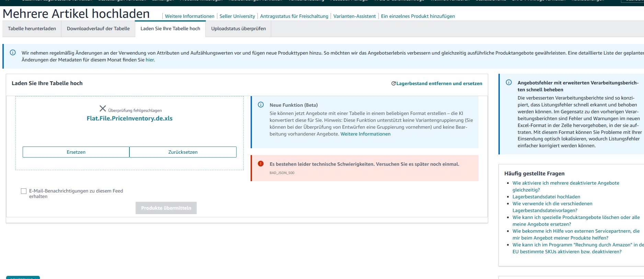Click the info icon beside Neue Funktion (Beta)
Viewport: 644px width, 279px height.
coord(261,105)
